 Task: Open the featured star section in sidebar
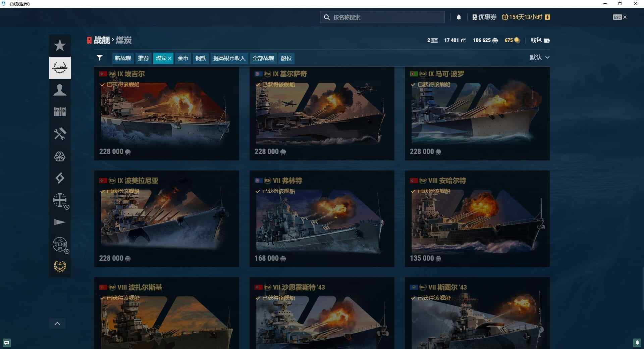click(60, 45)
